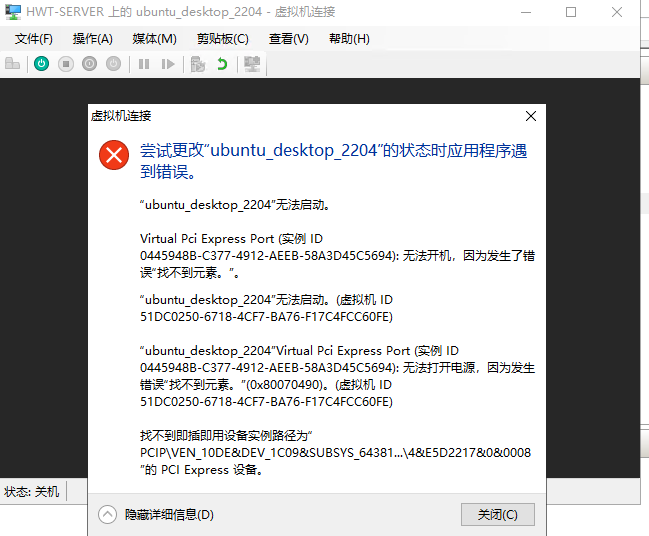
Task: Open the 剪贴板(C) menu
Action: click(223, 39)
